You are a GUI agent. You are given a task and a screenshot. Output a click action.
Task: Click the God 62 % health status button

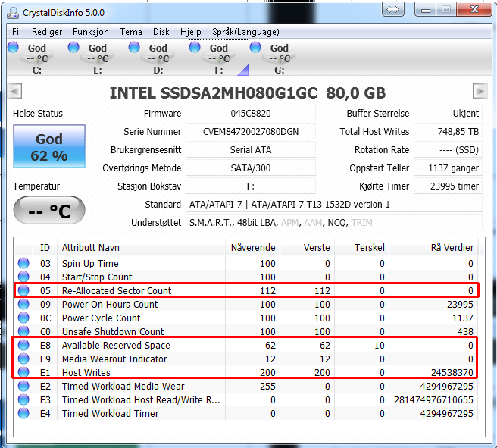click(49, 146)
